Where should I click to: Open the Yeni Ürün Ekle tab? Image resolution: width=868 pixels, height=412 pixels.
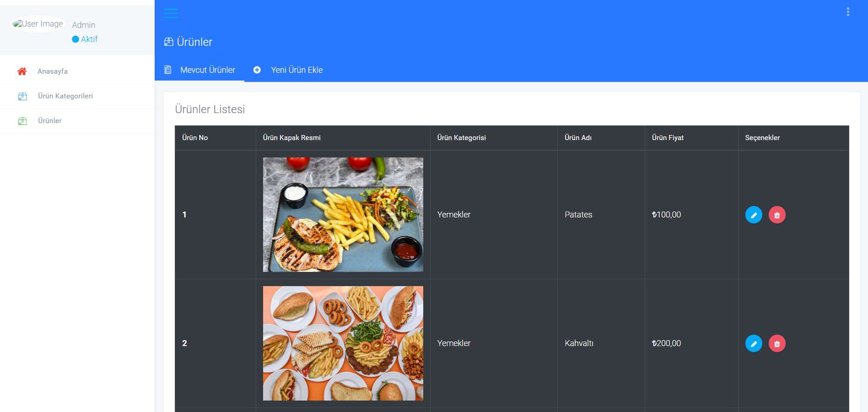pos(297,70)
